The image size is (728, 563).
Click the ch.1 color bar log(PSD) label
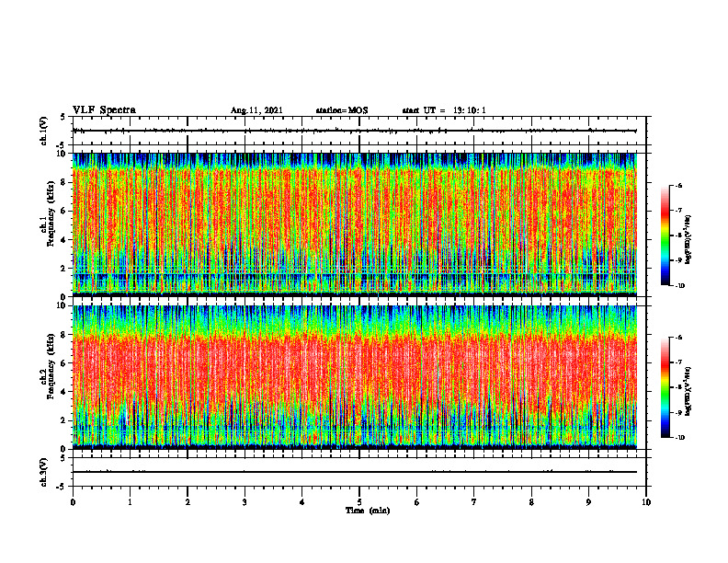coord(688,240)
